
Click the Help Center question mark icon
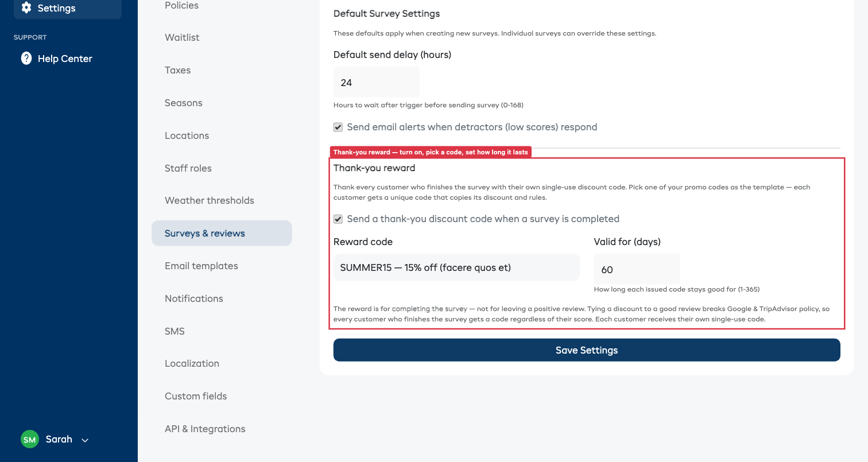(26, 59)
